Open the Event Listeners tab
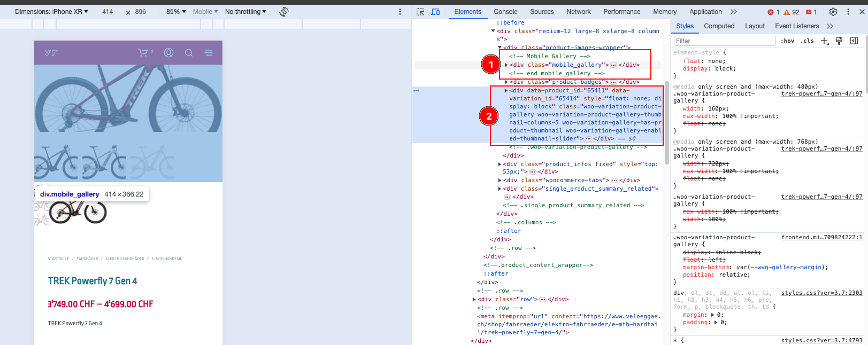The width and height of the screenshot is (868, 345). [797, 26]
